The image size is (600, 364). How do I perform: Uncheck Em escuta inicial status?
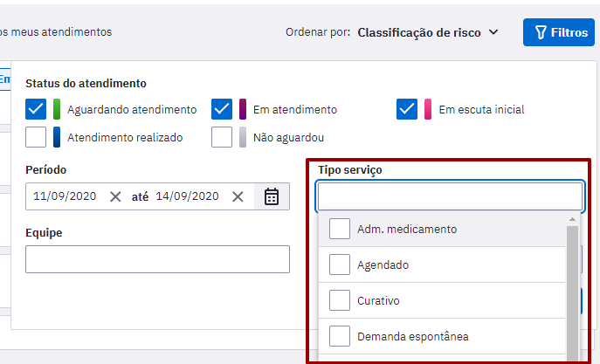(407, 109)
